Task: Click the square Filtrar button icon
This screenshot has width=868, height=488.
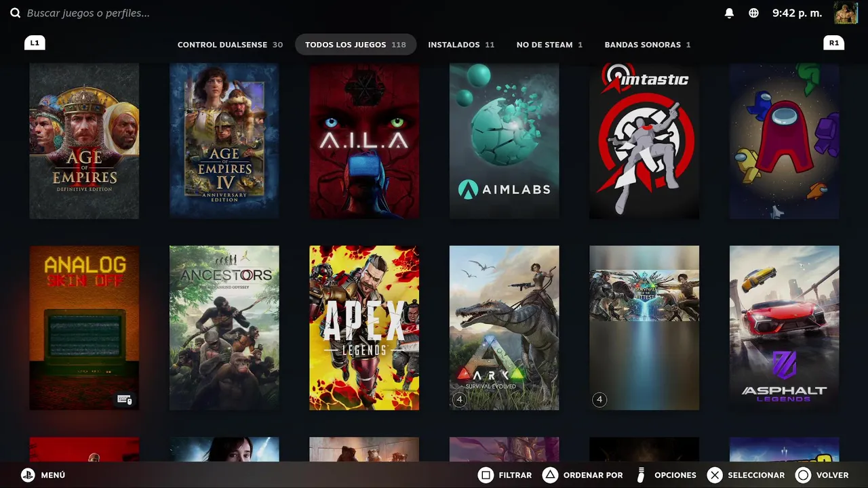Action: pyautogui.click(x=486, y=475)
